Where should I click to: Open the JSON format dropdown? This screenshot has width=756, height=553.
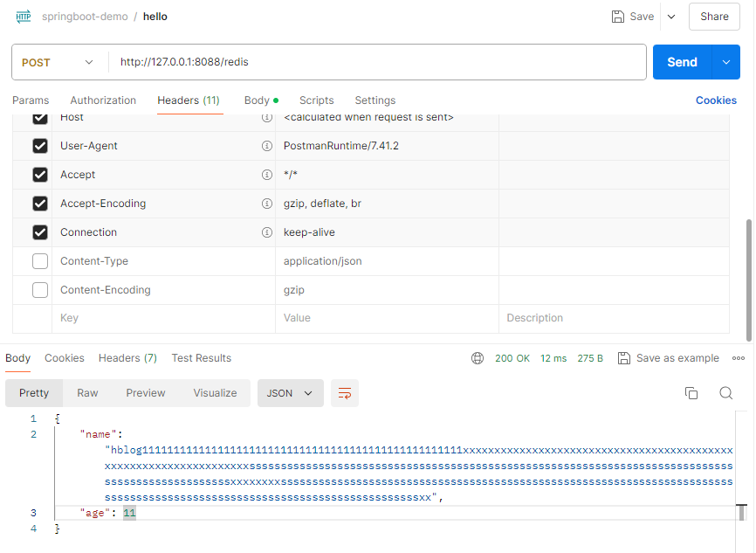coord(290,393)
